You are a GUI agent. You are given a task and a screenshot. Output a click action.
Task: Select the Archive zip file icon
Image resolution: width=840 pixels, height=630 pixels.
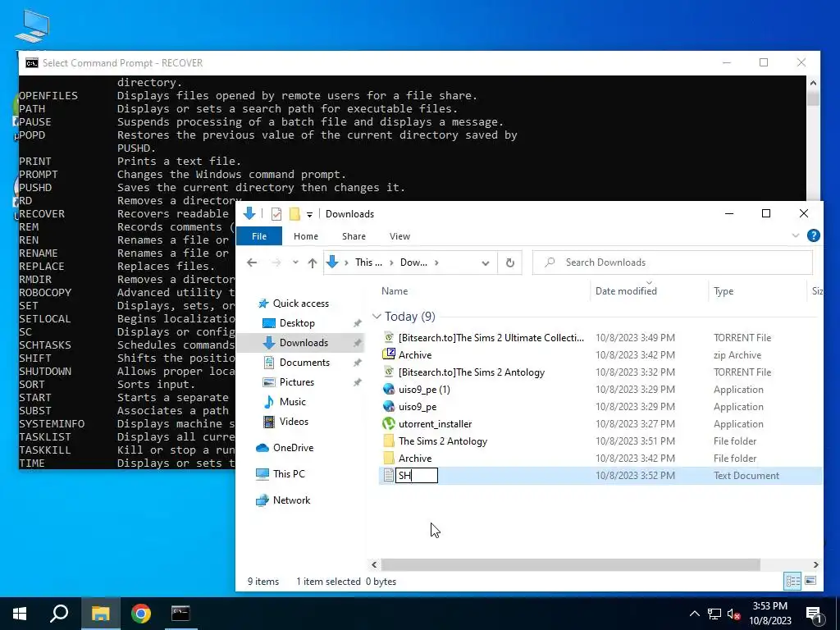point(389,354)
